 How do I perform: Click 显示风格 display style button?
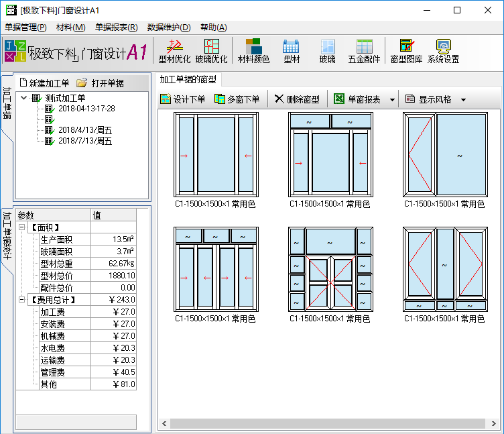coord(428,99)
